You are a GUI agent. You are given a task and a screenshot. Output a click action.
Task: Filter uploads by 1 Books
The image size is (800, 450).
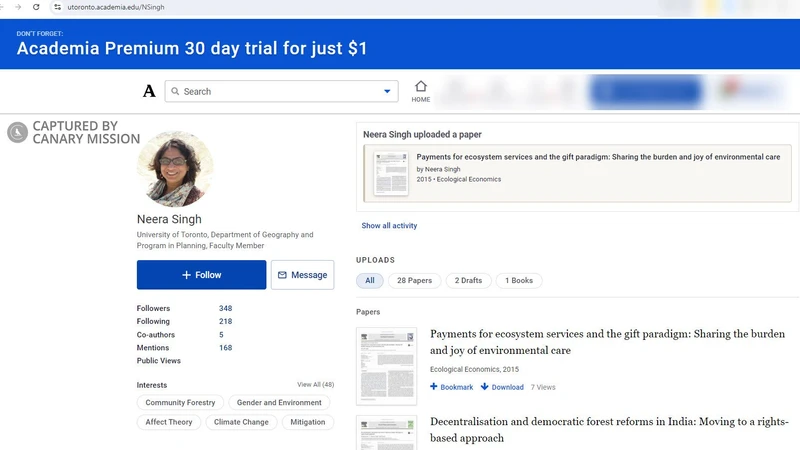click(x=519, y=281)
